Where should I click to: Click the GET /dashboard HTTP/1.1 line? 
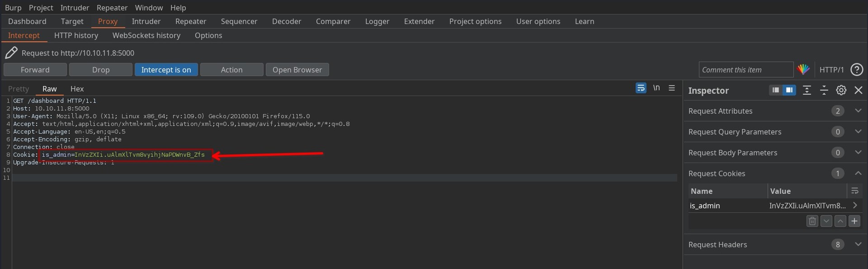click(55, 101)
